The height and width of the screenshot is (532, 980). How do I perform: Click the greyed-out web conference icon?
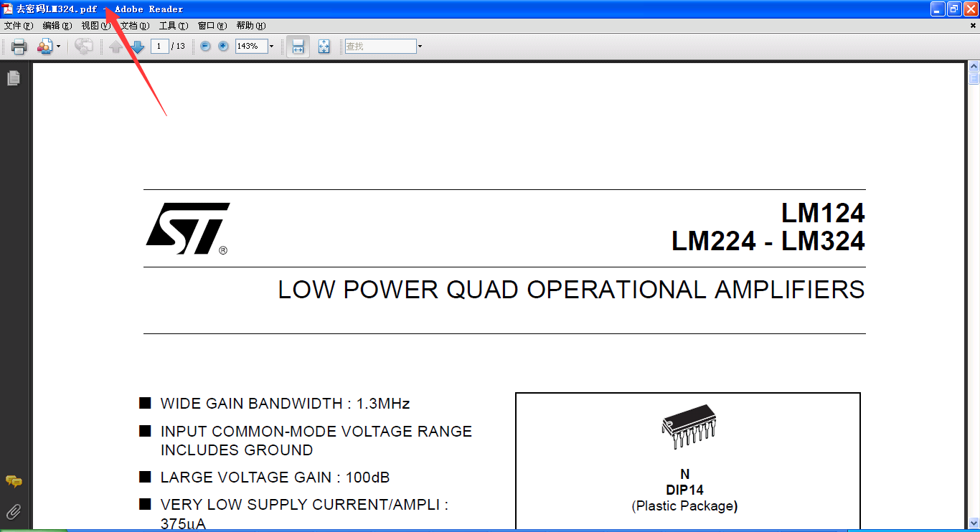coord(84,47)
